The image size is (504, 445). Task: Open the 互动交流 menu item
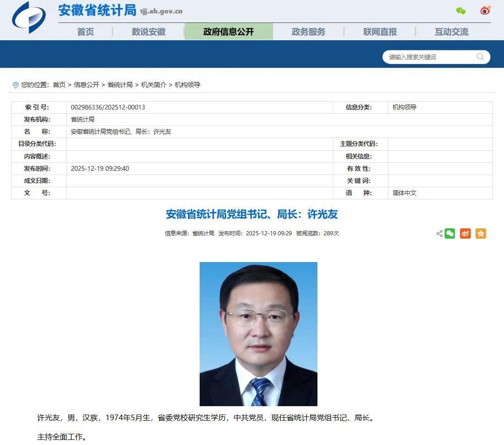(x=451, y=31)
